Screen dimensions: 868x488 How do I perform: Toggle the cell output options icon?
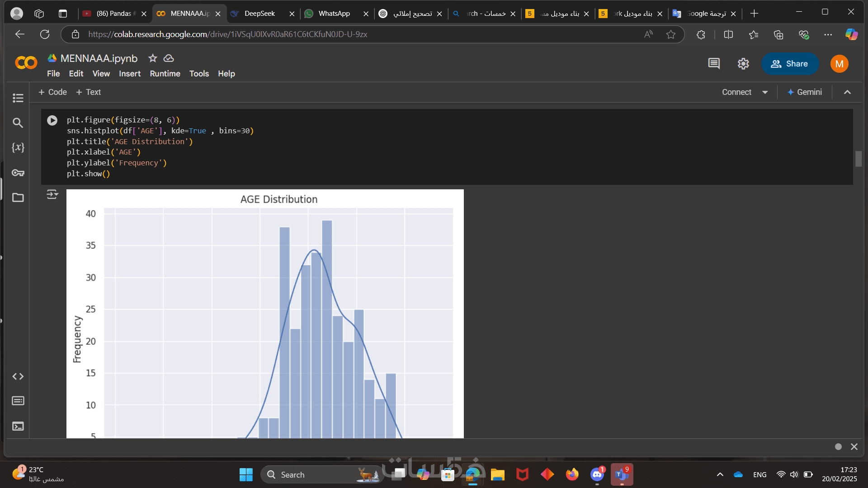pyautogui.click(x=52, y=194)
